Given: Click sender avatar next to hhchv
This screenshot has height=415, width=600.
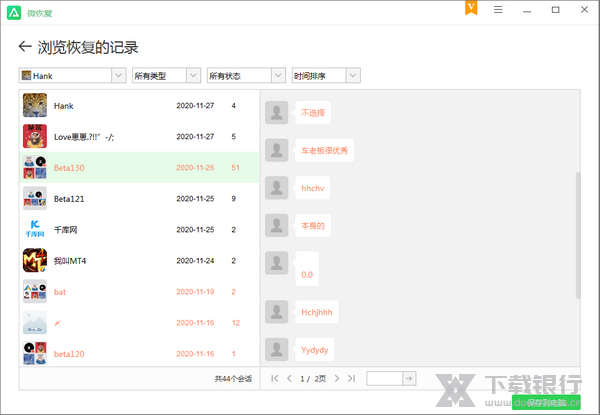Looking at the screenshot, I should [277, 188].
